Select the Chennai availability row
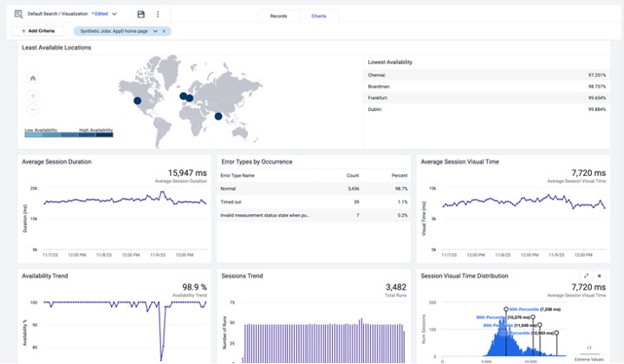This screenshot has width=624, height=364. 487,75
